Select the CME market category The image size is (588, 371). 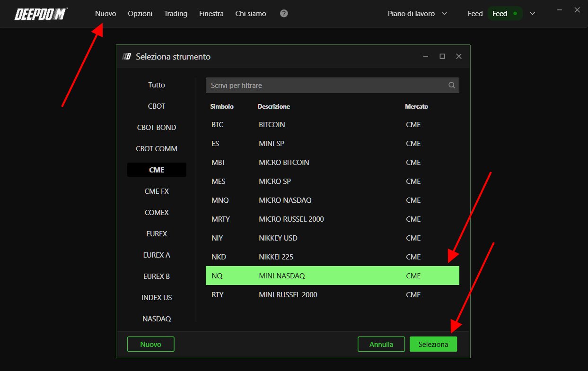(x=157, y=170)
